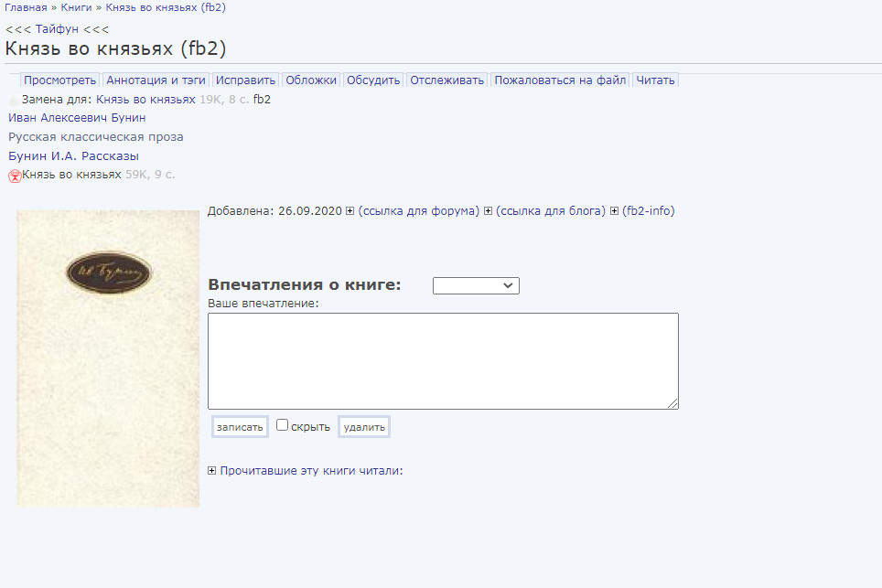Screen dimensions: 882x588
Task: Select the Читать tab
Action: click(x=655, y=80)
